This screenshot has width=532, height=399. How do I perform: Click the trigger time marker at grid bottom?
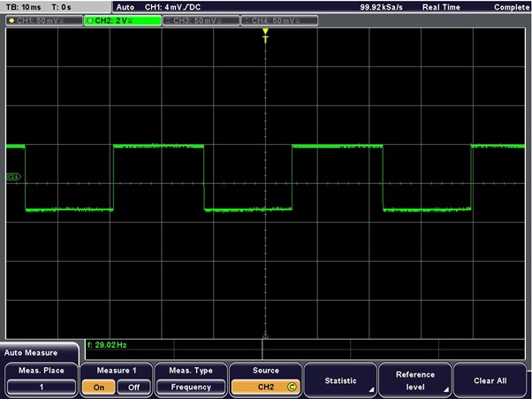click(265, 335)
